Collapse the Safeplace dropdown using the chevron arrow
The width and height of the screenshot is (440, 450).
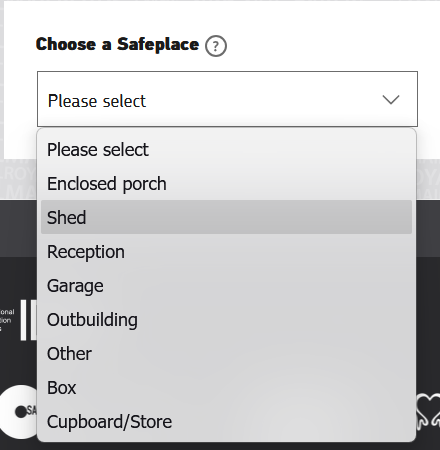(391, 100)
